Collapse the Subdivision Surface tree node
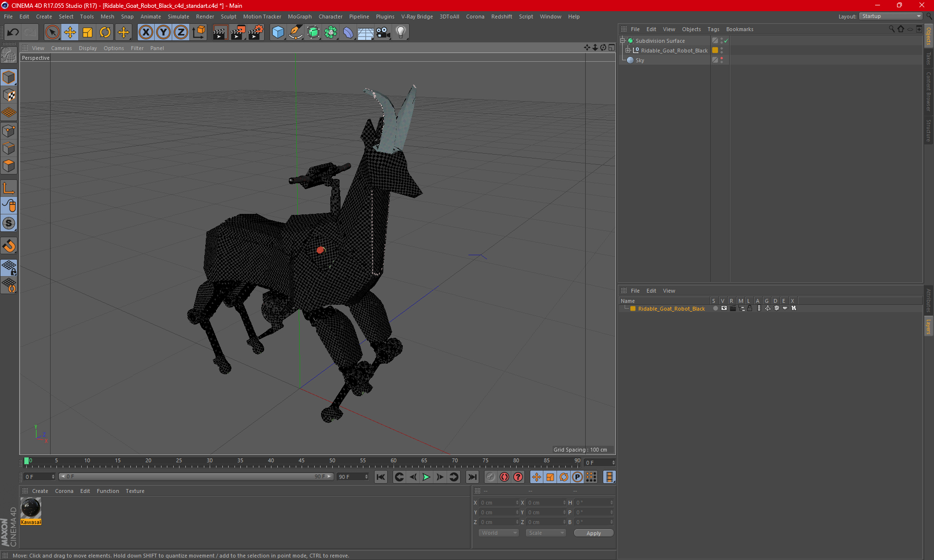 click(623, 41)
